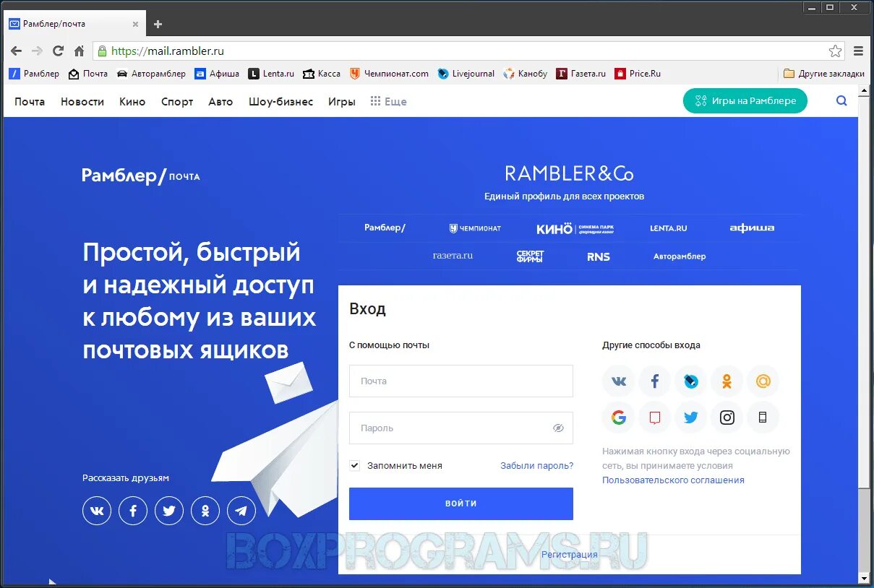874x588 pixels.
Task: Log in with Livejournal pencil icon
Action: coord(691,381)
